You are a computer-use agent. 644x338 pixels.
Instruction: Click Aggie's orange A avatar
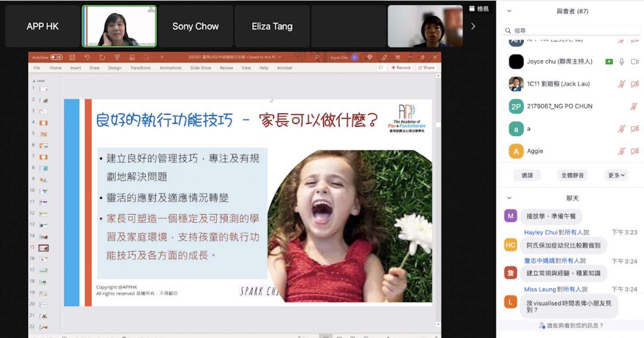[x=516, y=152]
